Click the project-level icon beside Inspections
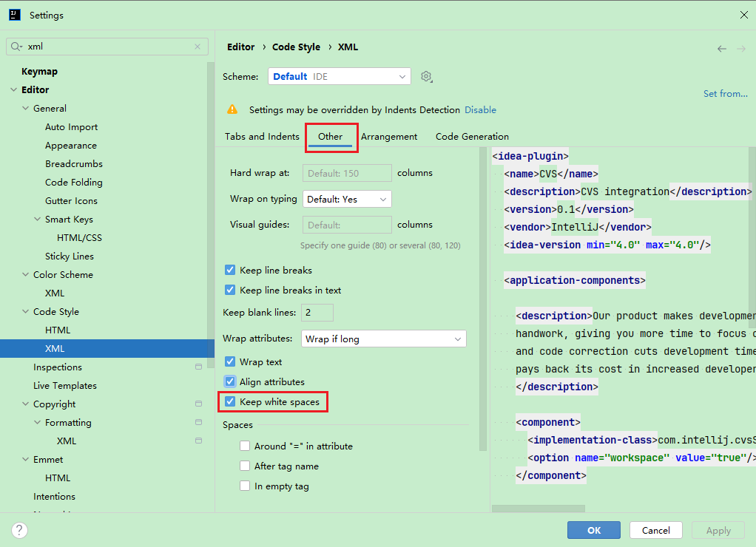756x547 pixels. (198, 367)
